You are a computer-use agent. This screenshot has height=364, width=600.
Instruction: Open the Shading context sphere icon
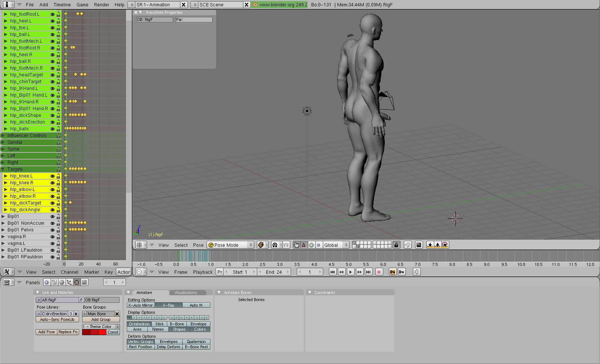[x=62, y=282]
